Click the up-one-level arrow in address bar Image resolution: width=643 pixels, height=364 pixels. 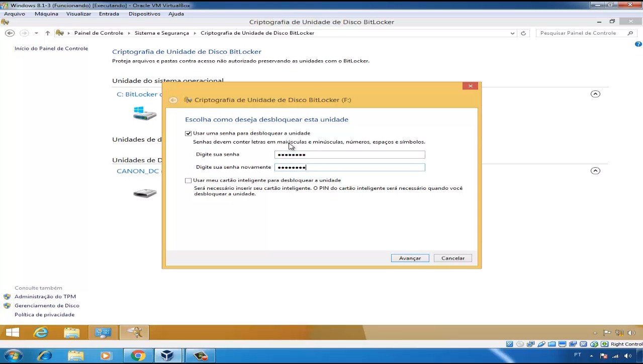(x=48, y=33)
